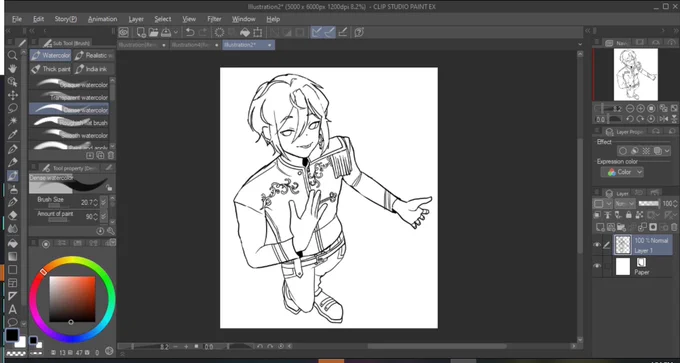This screenshot has width=680, height=363.
Task: Open the palette color dropdown in Layer panel
Action: point(602,203)
